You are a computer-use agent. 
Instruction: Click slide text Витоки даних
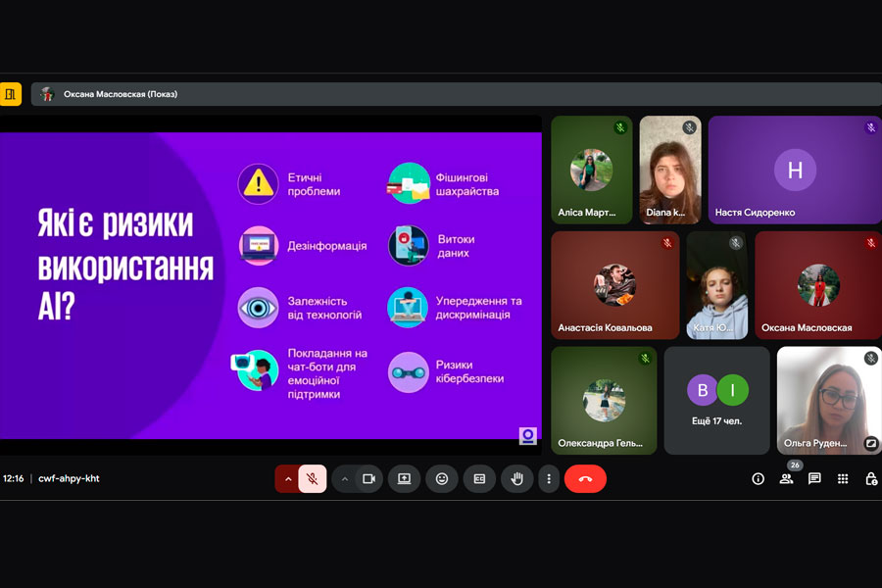[x=456, y=246]
